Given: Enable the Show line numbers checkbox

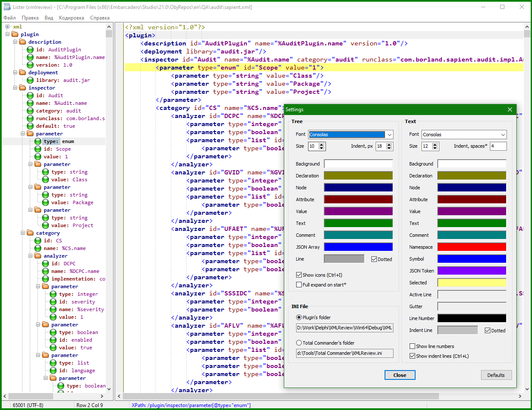Looking at the screenshot, I should tap(412, 346).
